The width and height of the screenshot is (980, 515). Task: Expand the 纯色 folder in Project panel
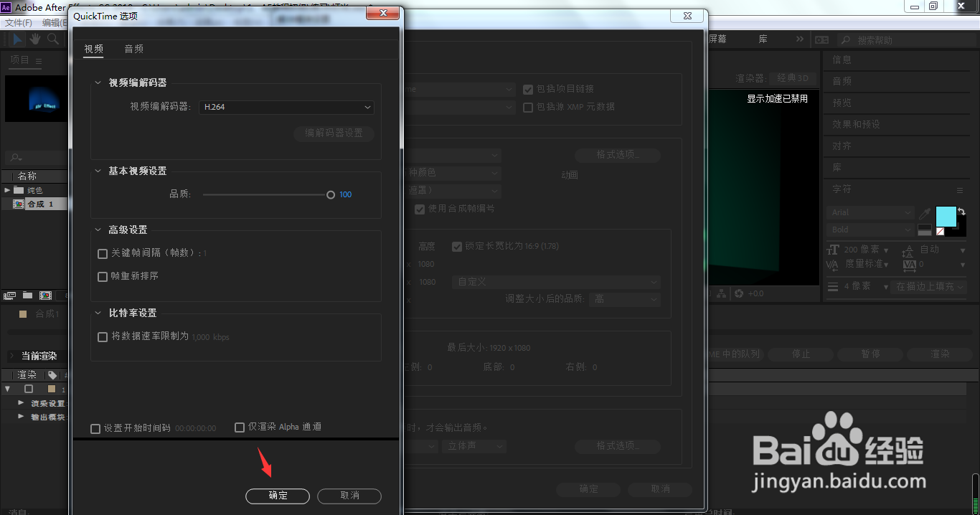7,190
